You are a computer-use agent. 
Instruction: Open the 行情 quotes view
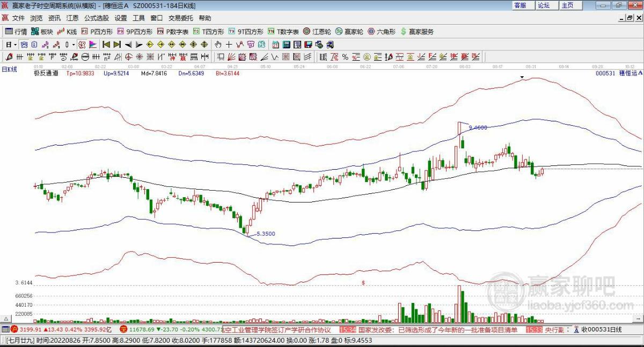pyautogui.click(x=16, y=32)
